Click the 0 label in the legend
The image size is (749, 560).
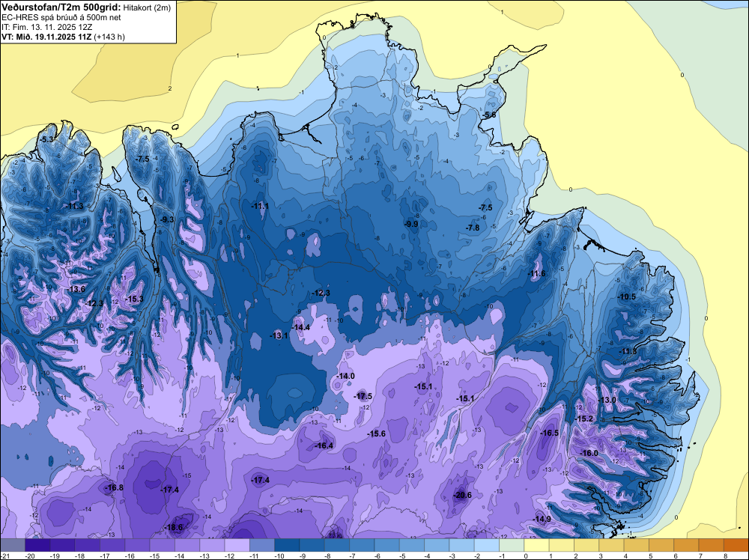coord(525,556)
